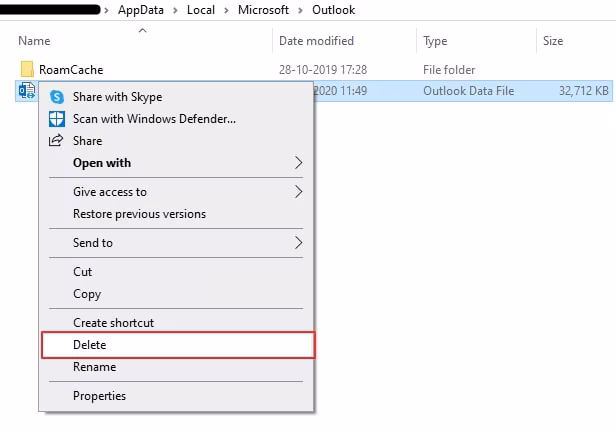The width and height of the screenshot is (616, 432).
Task: Choose Copy from the context menu
Action: [87, 294]
